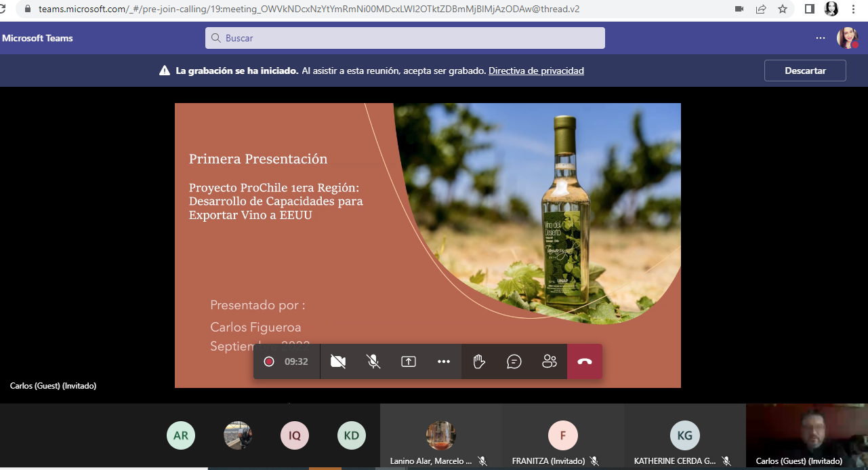Click muted mic icon next to FRANITZA
The width and height of the screenshot is (868, 470).
(x=594, y=461)
